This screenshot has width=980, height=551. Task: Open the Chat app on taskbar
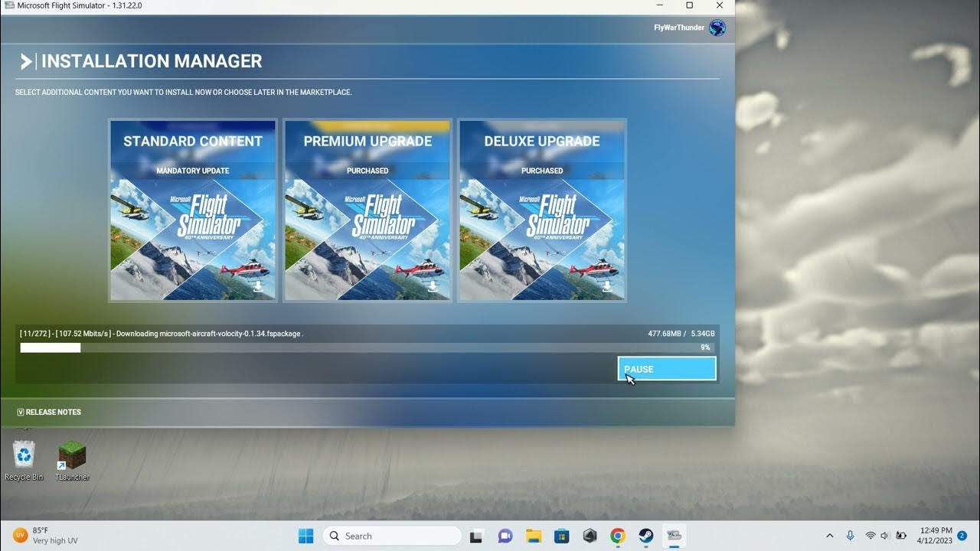pyautogui.click(x=505, y=536)
